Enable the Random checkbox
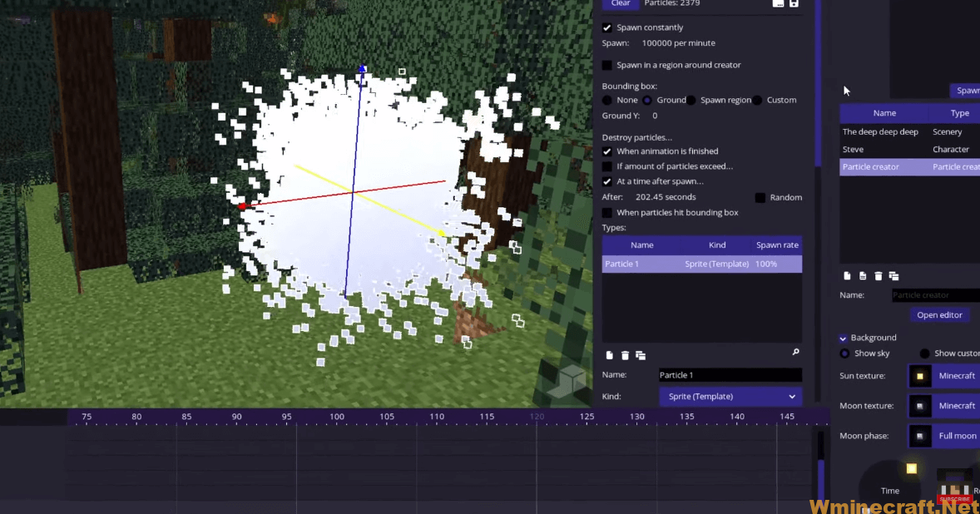Screen dimensions: 980x514 tap(760, 197)
